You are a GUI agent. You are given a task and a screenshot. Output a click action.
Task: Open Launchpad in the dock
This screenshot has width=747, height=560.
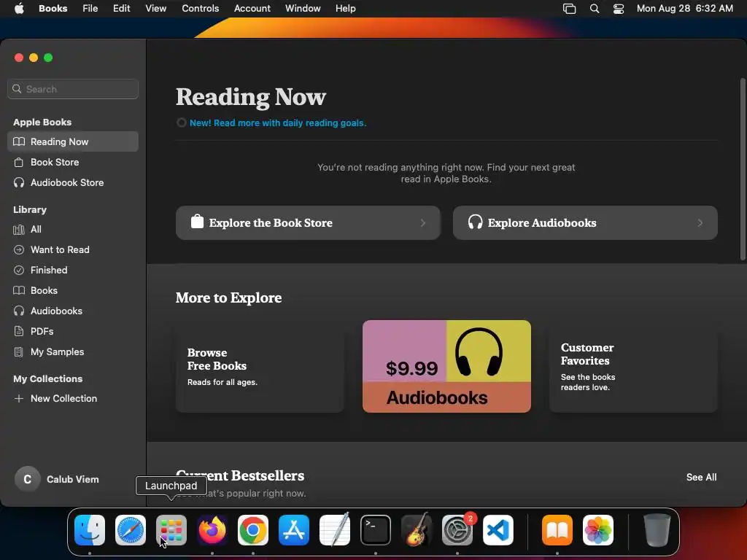[x=171, y=530]
